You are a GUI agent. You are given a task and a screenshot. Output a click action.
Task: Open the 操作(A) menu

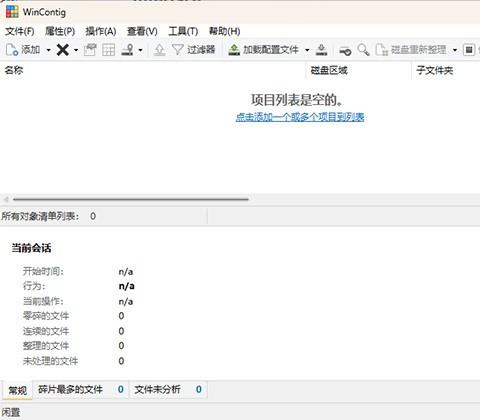tap(101, 31)
